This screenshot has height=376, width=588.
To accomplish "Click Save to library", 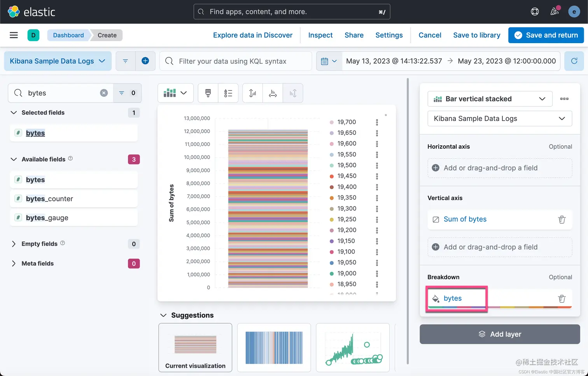I will point(477,35).
